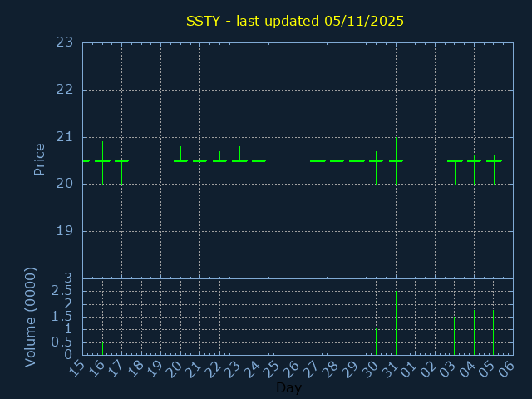Screen dimensions: 532x399
Task: Click the 0.5 volume tick label
Action: [x=62, y=342]
